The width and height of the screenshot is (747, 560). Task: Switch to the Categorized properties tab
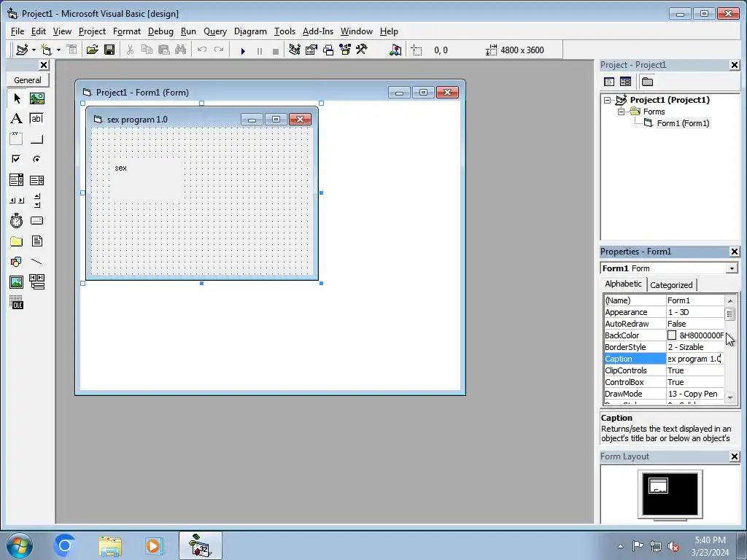671,285
